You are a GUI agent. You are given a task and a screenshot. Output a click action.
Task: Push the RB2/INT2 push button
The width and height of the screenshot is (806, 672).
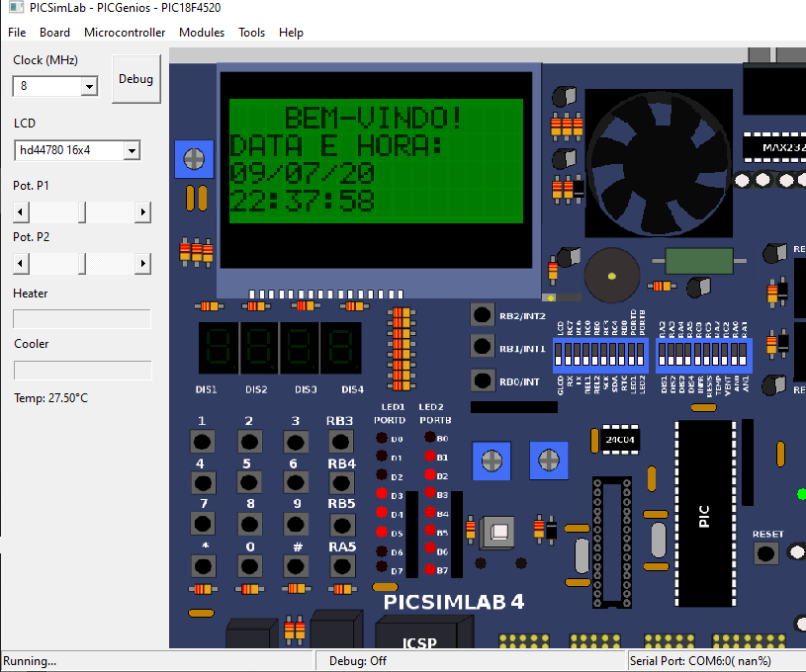point(483,314)
